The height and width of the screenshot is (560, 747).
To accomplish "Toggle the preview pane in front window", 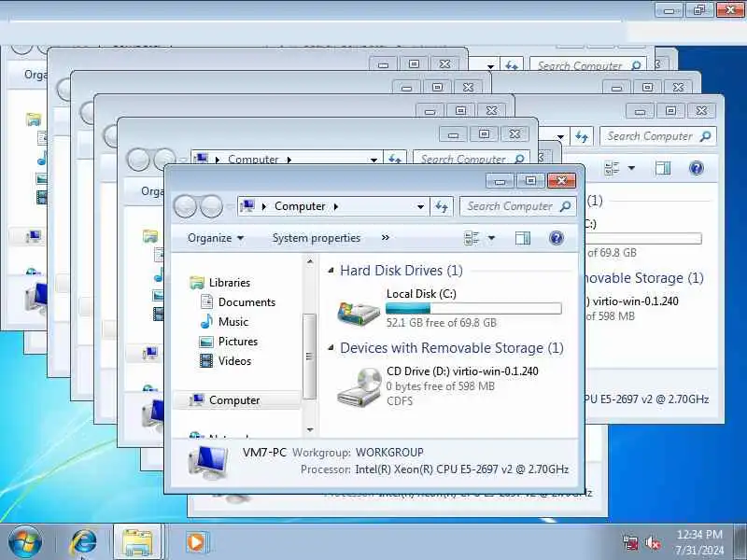I will click(523, 238).
